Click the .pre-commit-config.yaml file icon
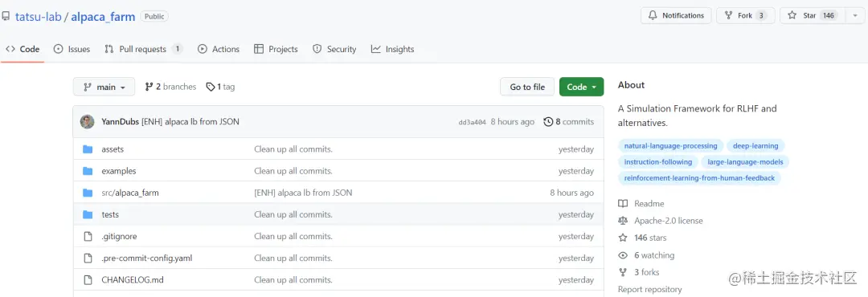Screen dimensions: 868x297 (88, 258)
